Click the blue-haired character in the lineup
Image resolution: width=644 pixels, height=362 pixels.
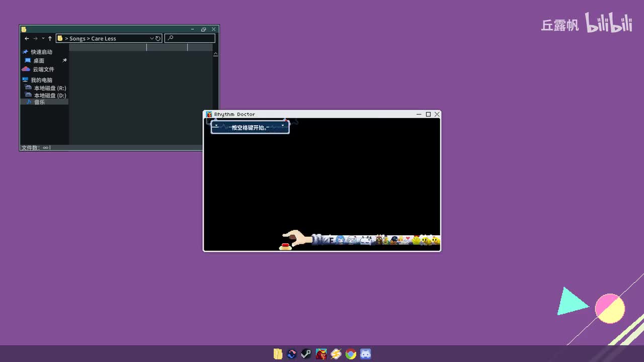point(341,240)
